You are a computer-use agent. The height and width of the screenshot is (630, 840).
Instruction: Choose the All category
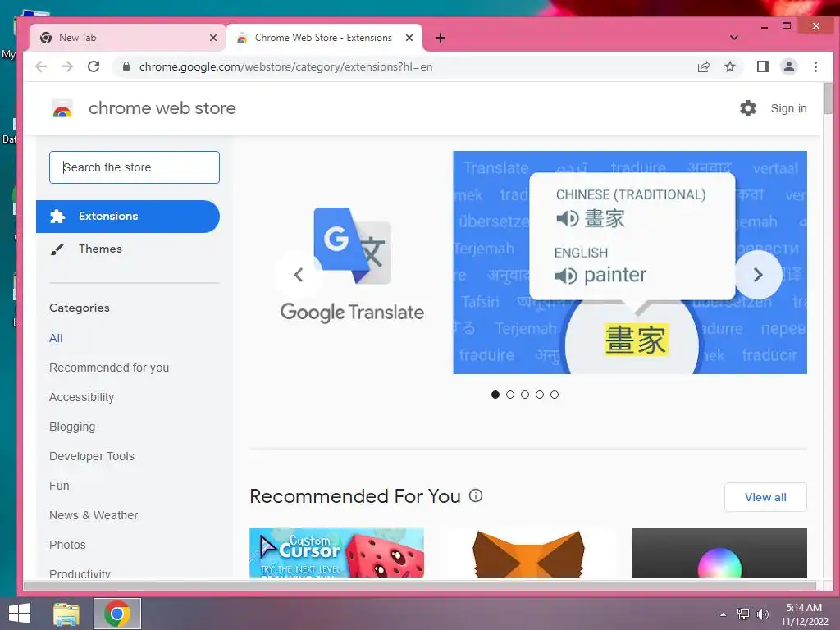tap(56, 338)
